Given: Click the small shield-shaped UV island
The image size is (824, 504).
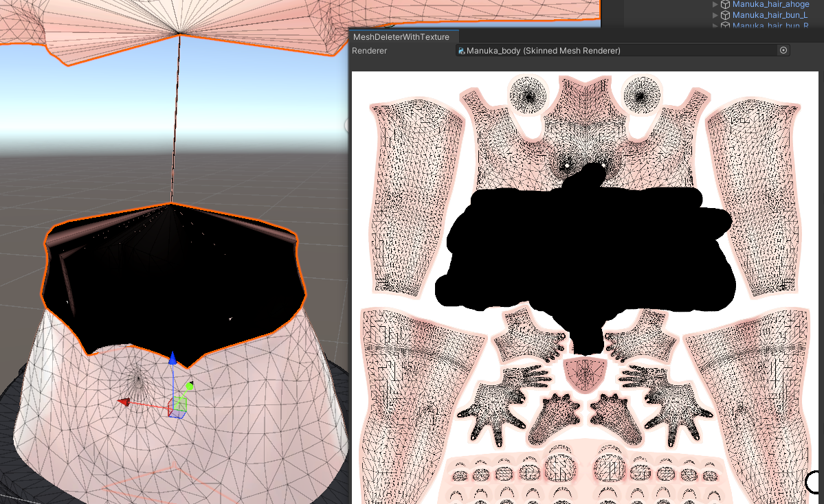Looking at the screenshot, I should click(x=585, y=374).
